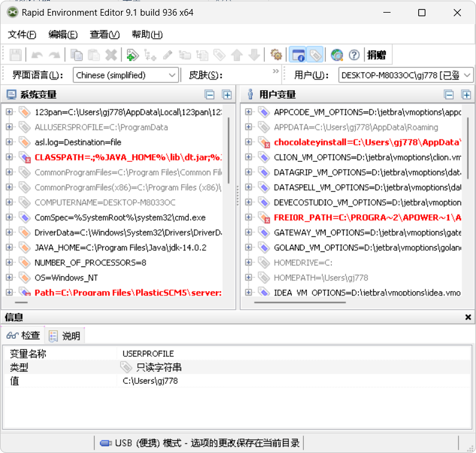This screenshot has height=453, width=476.
Task: Click the Move up arrow icon
Action: 236,55
